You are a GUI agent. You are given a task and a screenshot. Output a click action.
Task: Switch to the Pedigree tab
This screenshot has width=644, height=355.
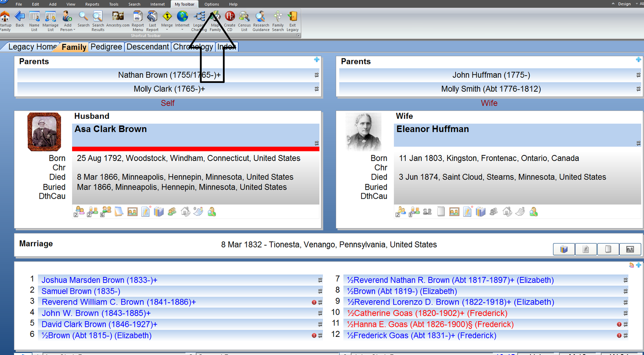pyautogui.click(x=106, y=47)
